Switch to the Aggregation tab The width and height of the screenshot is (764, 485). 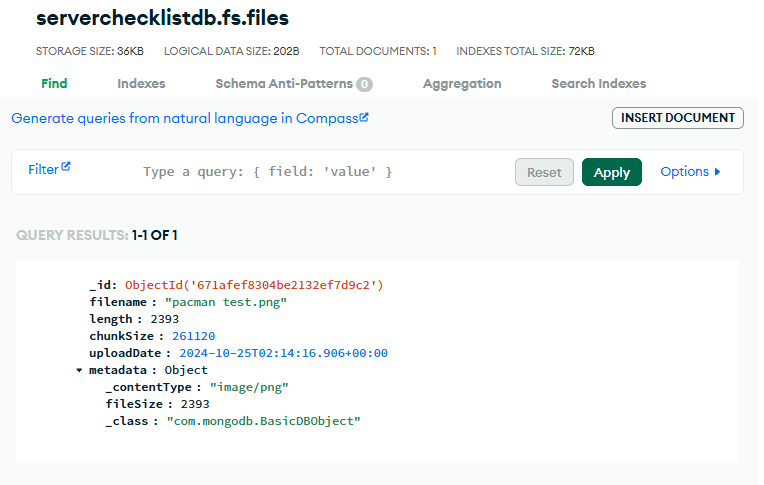(462, 83)
